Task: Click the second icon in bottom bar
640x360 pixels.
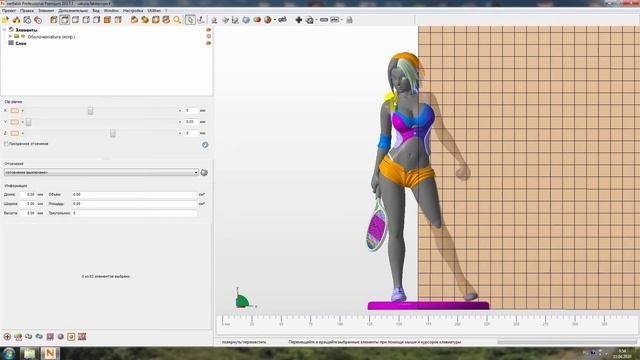Action: [18, 337]
